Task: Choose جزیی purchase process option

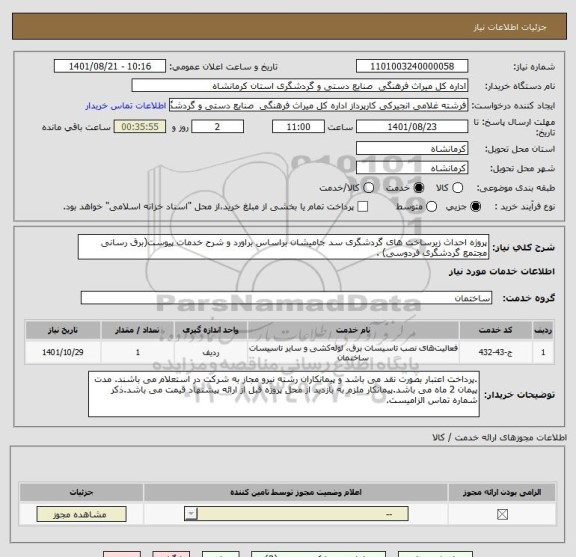Action: coord(475,206)
